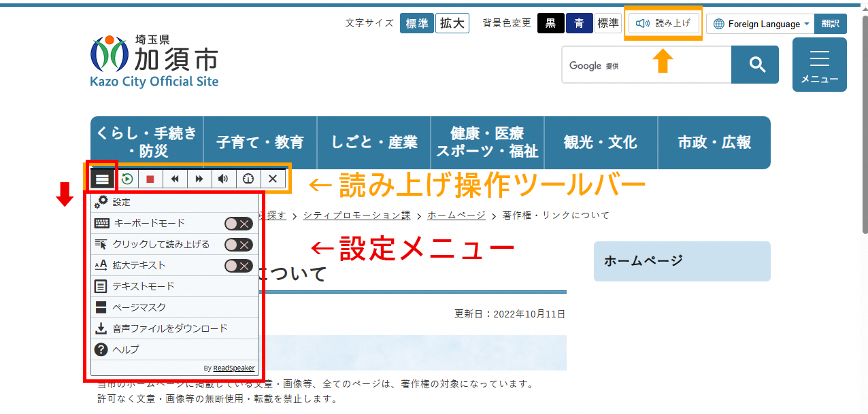
Task: Turn on クリックして読み上げる toggle
Action: tap(237, 244)
